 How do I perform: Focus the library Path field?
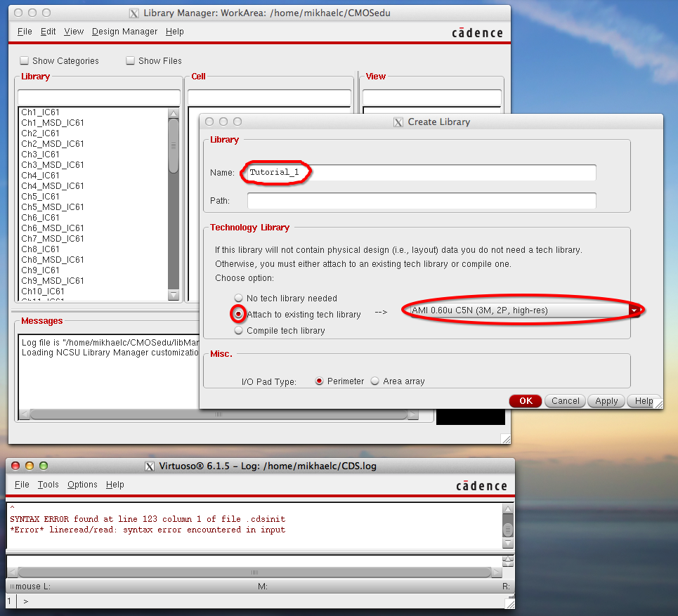pyautogui.click(x=422, y=201)
